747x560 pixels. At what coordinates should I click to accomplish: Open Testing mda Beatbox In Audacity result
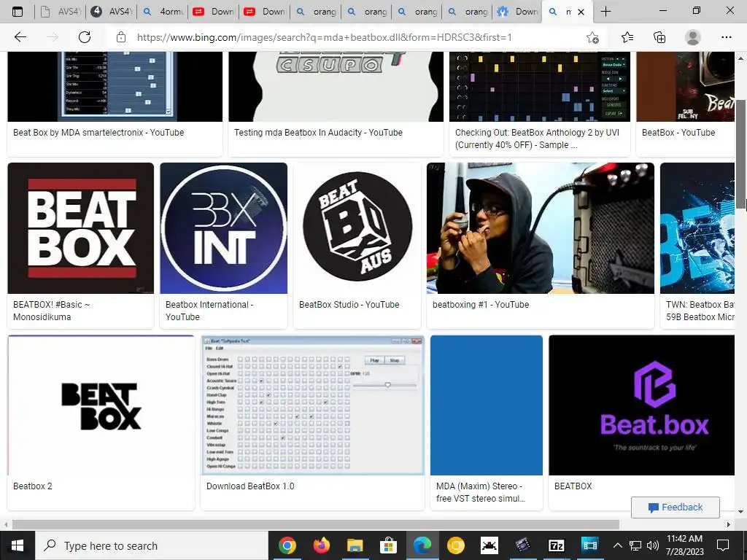coord(318,133)
